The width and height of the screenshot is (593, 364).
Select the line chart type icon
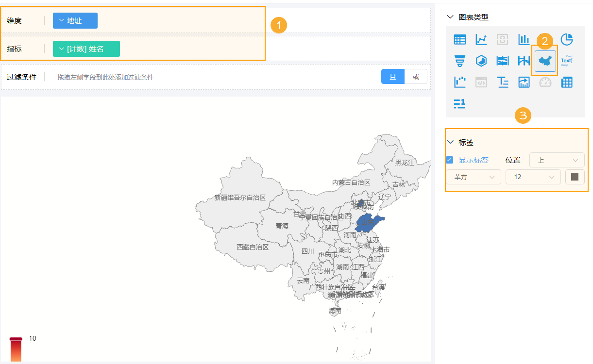tap(481, 39)
